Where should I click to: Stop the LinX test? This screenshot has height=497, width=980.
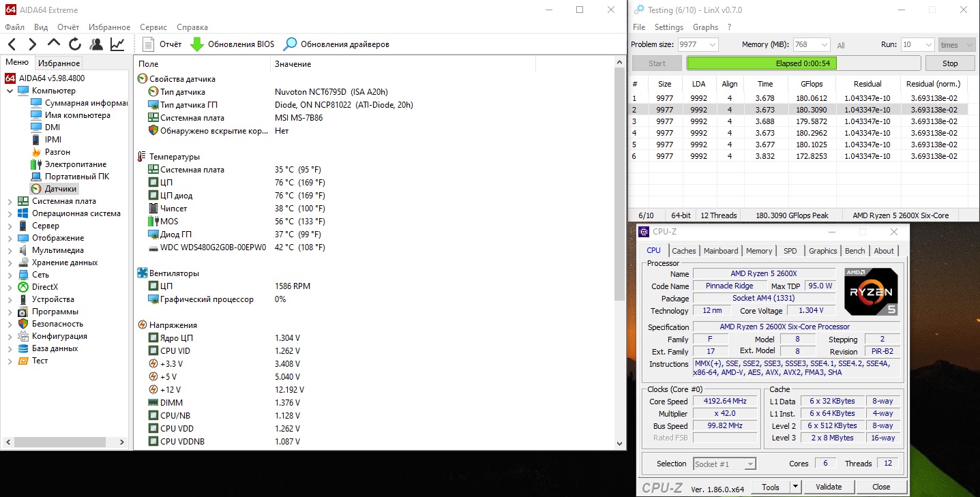[x=950, y=63]
